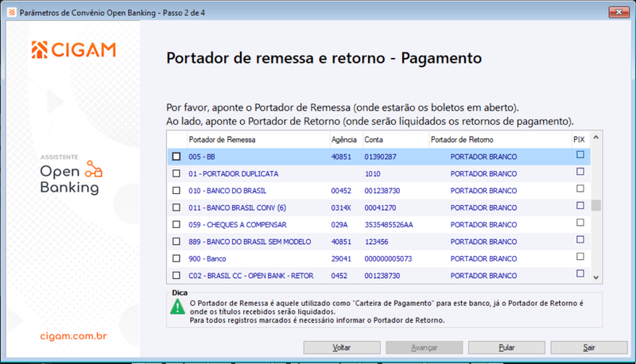Screen dimensions: 636x364
Task: Select the Portador de Retorno cell for 889 - BANCO DO BRASIL SEM MODELO
Action: pyautogui.click(x=500, y=242)
